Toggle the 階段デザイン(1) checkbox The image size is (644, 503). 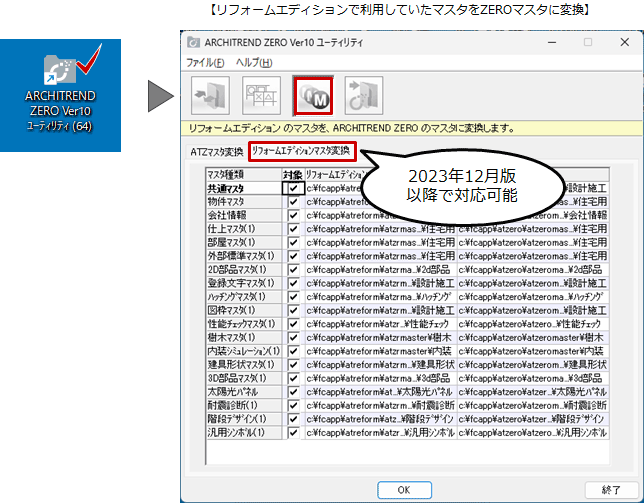click(293, 419)
